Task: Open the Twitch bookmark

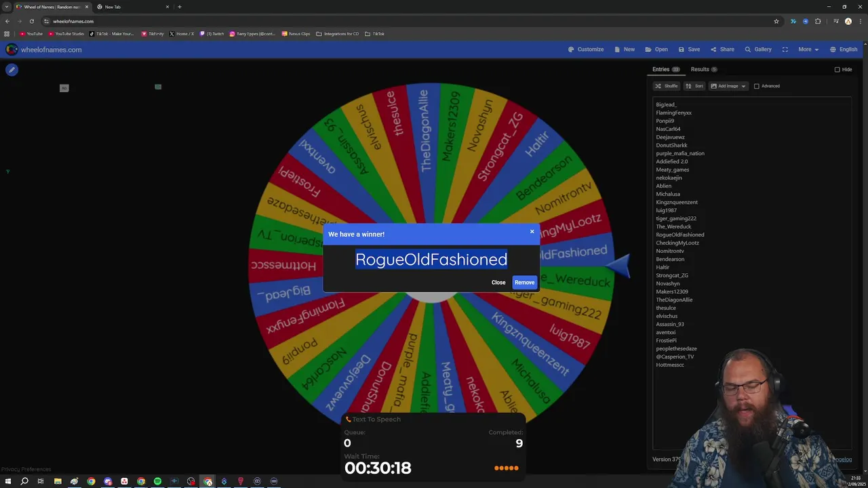Action: coord(212,34)
